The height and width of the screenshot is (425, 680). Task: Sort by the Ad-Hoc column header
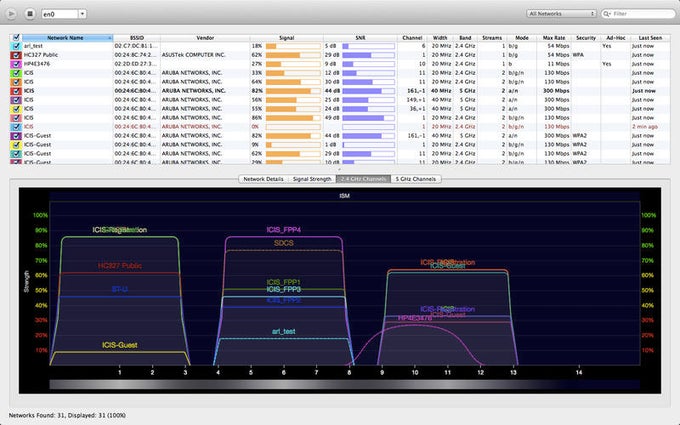pos(615,38)
